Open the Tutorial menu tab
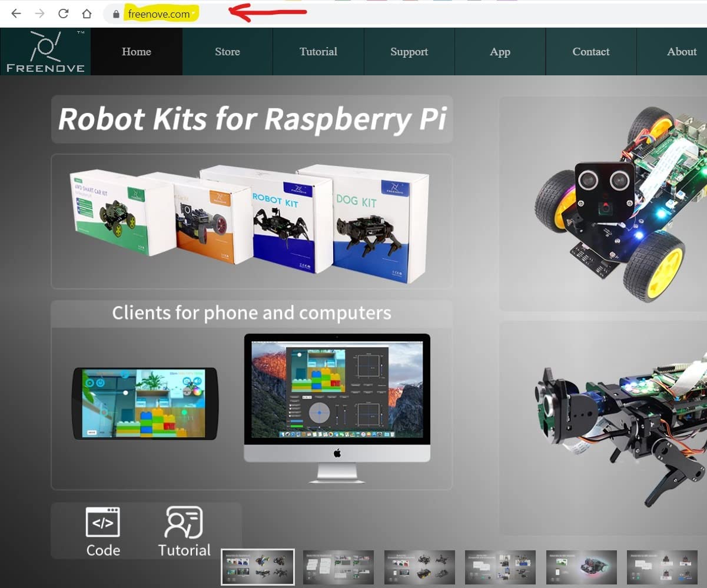The width and height of the screenshot is (707, 588). (x=318, y=52)
